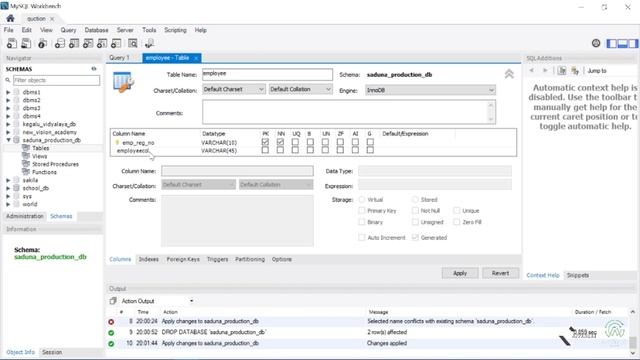Toggle AI checkbox for emp_reg_no
This screenshot has width=640, height=360.
pyautogui.click(x=355, y=142)
